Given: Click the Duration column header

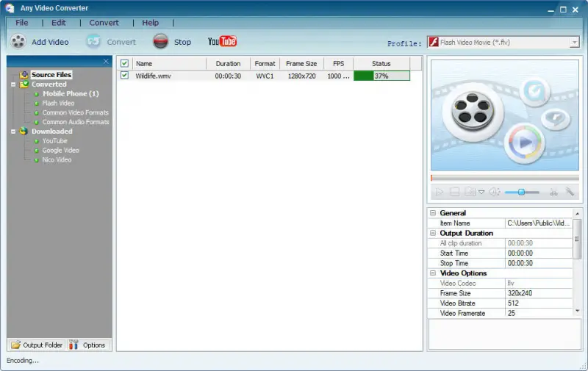Looking at the screenshot, I should (228, 63).
